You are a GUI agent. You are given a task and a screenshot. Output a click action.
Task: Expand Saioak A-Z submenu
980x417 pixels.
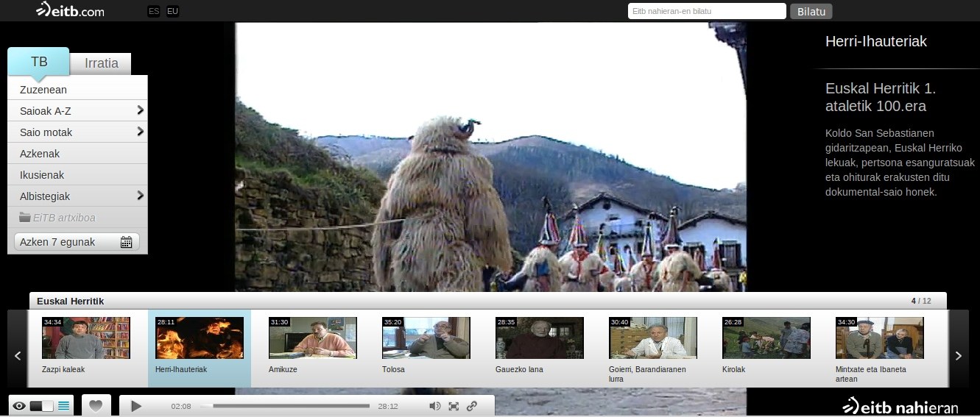coord(140,111)
